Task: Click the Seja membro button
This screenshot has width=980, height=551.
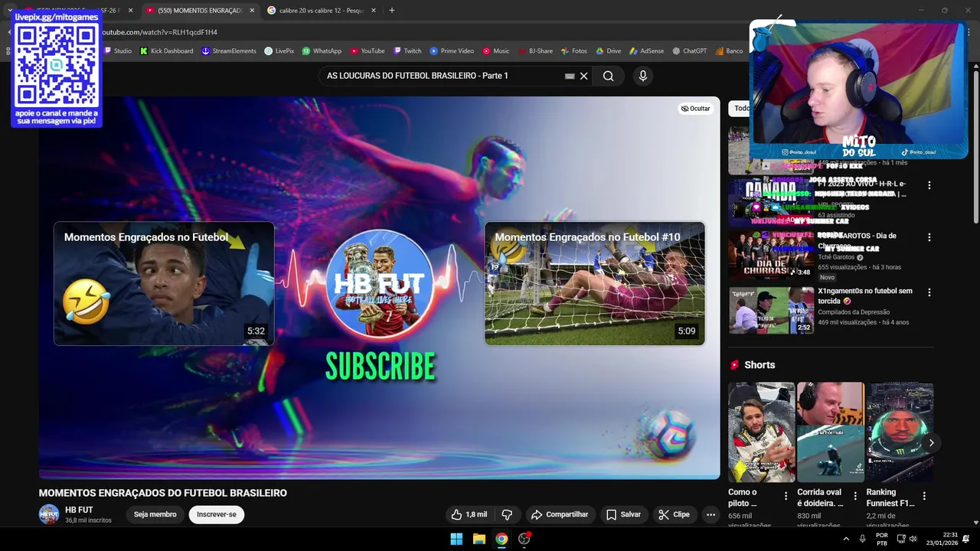Action: 155,515
